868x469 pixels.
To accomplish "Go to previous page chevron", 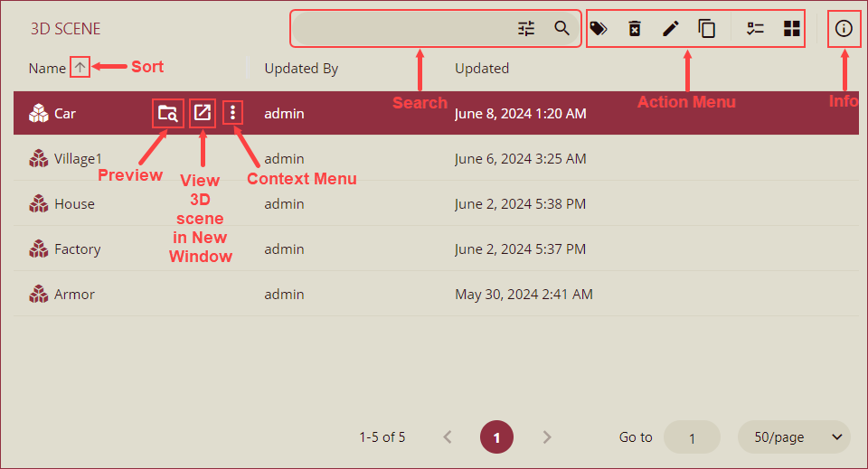I will [448, 437].
